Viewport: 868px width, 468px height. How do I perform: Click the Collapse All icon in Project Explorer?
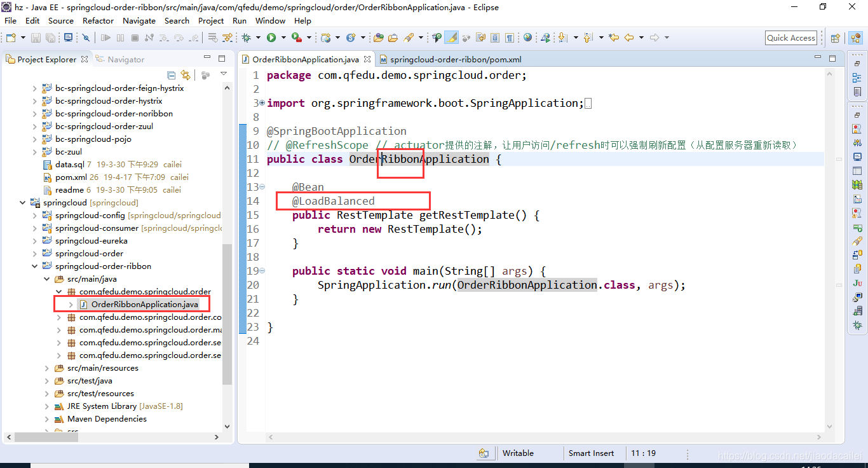172,75
